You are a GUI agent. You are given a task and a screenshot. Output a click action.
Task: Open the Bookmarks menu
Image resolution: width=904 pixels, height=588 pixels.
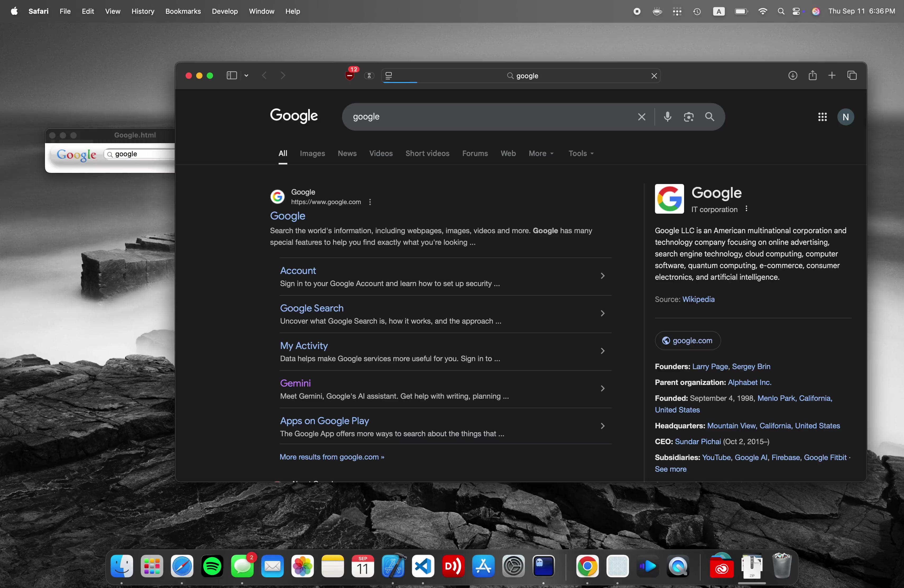tap(183, 11)
